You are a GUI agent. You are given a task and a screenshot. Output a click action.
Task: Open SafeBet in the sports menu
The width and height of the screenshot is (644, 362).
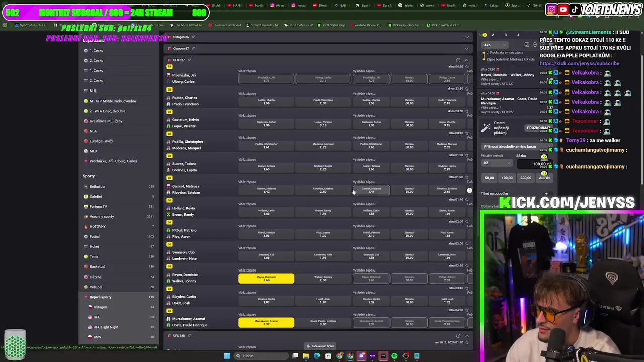click(x=119, y=197)
